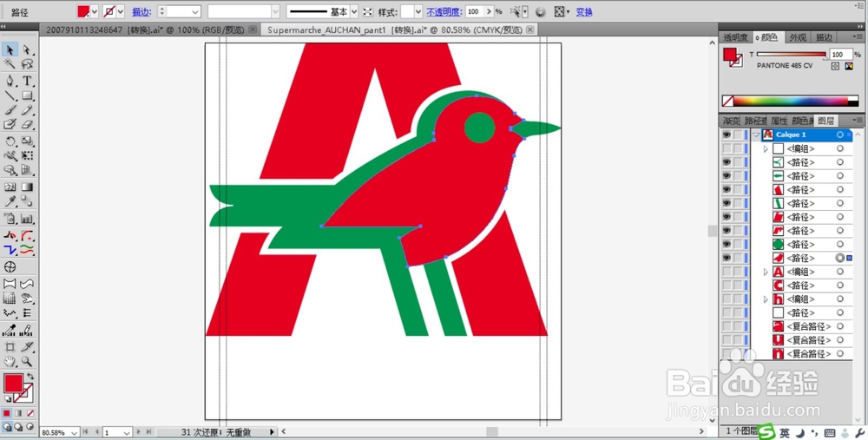
Task: Click the Swap Fill and Stroke arrow
Action: point(30,377)
